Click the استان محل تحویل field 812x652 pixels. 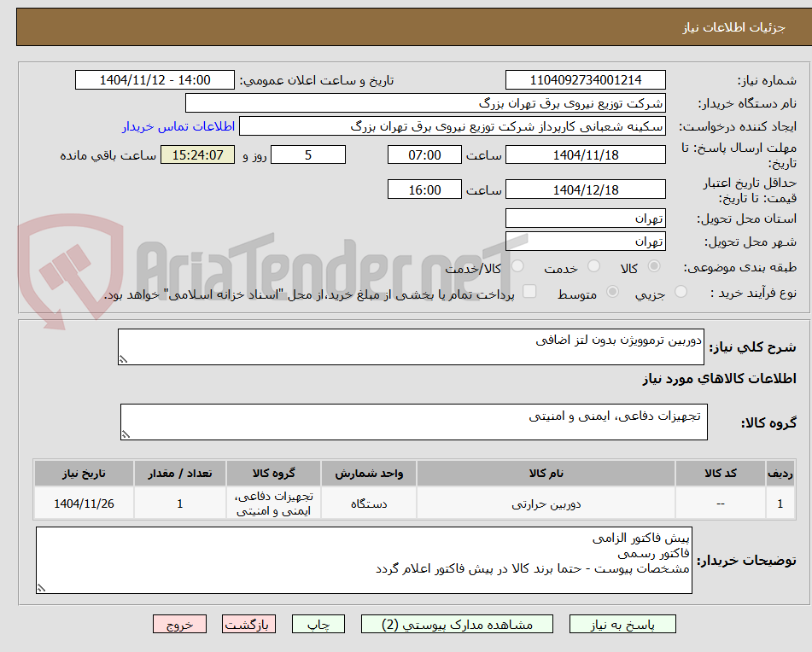pyautogui.click(x=585, y=218)
